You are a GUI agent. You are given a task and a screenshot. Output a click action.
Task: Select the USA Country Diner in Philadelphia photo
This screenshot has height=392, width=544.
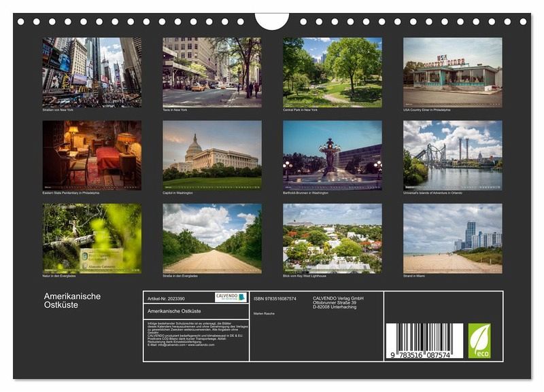click(x=452, y=72)
